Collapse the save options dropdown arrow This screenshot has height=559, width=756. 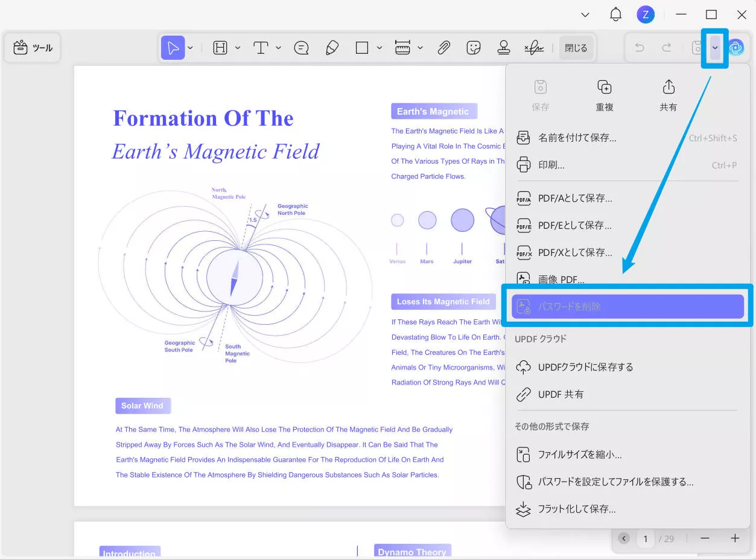click(715, 48)
